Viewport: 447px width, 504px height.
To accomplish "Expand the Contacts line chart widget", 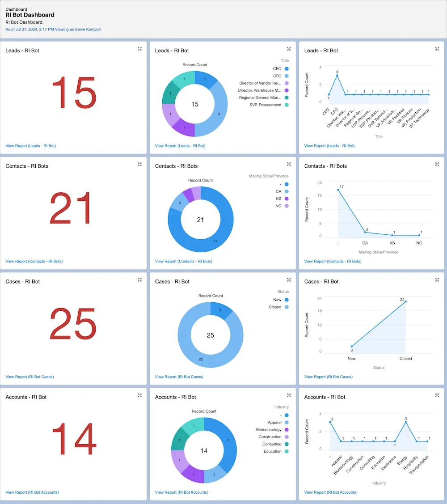I will 437,164.
